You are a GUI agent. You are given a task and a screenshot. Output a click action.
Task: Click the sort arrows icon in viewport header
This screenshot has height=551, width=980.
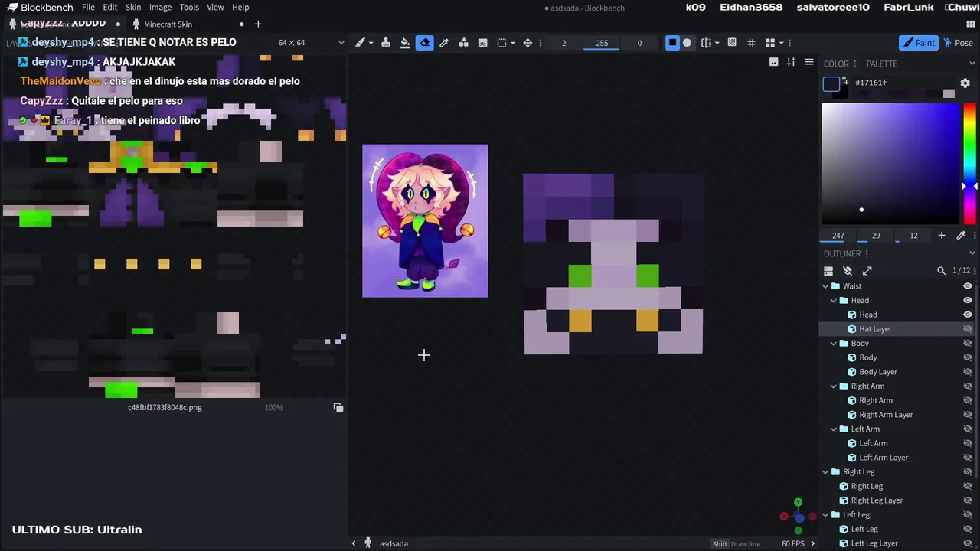pos(791,62)
